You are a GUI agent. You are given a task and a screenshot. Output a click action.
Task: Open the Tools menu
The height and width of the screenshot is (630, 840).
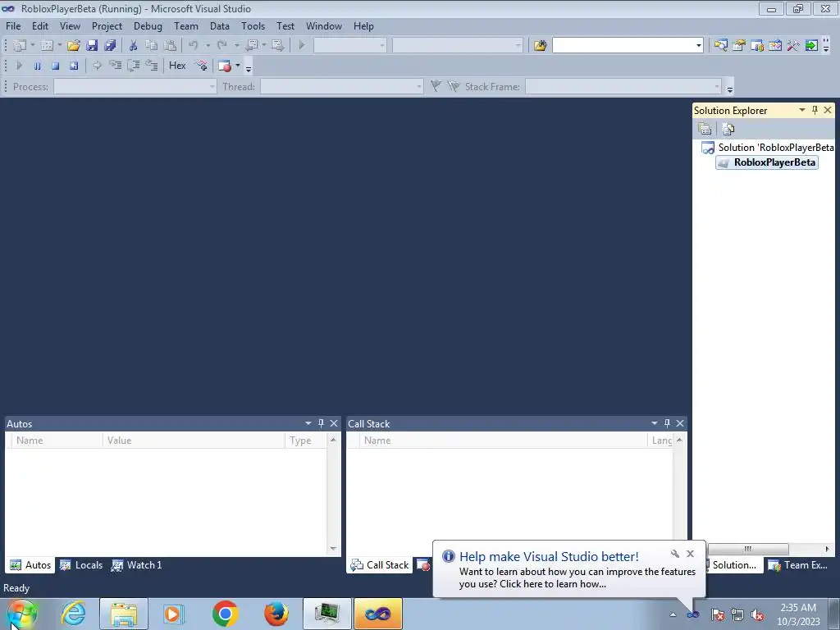coord(253,25)
